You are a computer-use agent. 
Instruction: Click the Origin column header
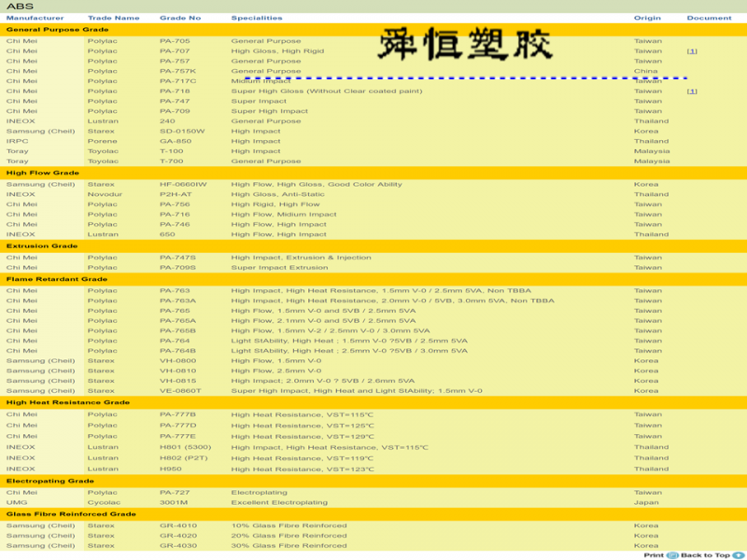point(647,18)
